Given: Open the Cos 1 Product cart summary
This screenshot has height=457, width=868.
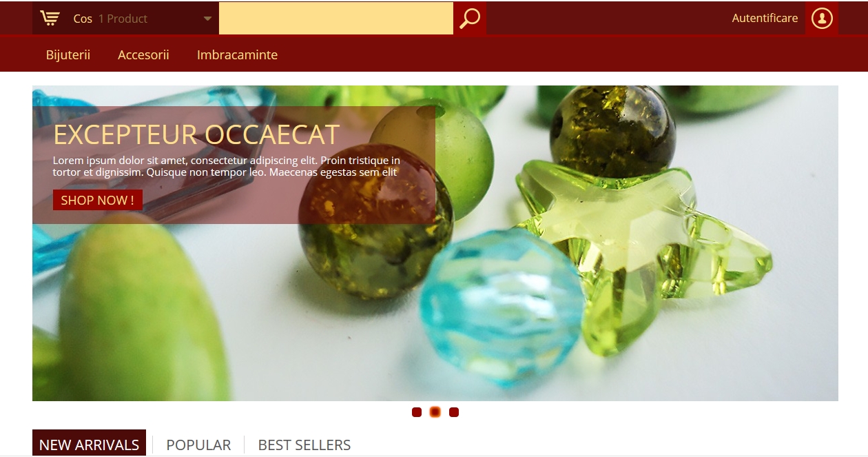Looking at the screenshot, I should 125,18.
